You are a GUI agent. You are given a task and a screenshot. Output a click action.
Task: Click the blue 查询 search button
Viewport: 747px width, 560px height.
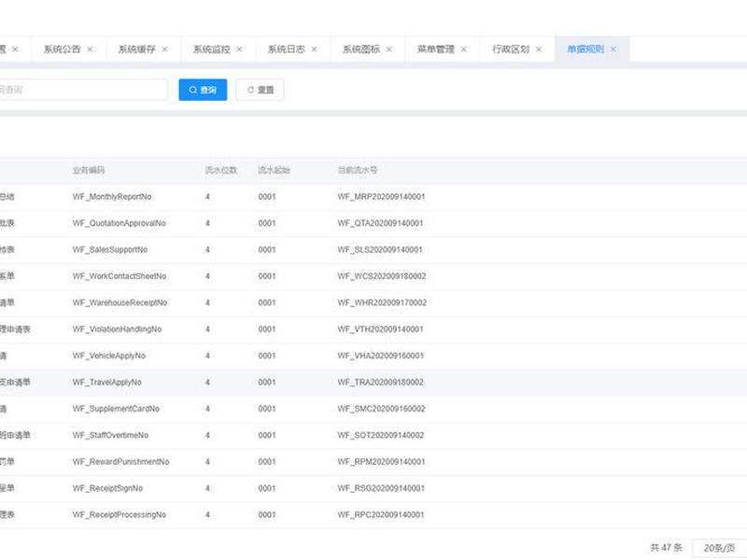click(203, 90)
